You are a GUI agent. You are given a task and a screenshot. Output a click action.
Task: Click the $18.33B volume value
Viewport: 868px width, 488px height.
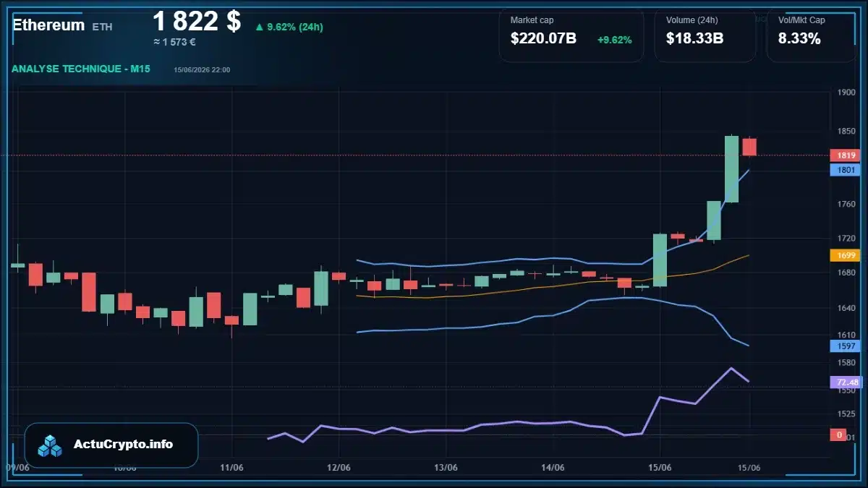click(694, 39)
